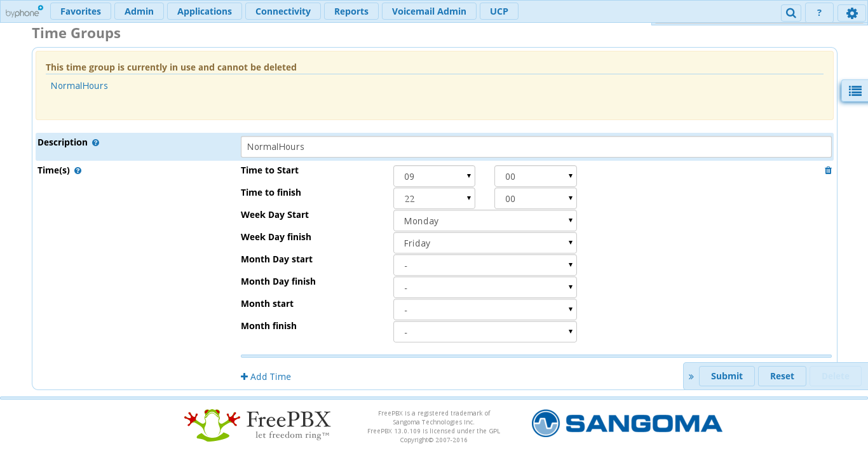The image size is (868, 460).
Task: Open the Voicemail Admin menu
Action: click(x=429, y=11)
